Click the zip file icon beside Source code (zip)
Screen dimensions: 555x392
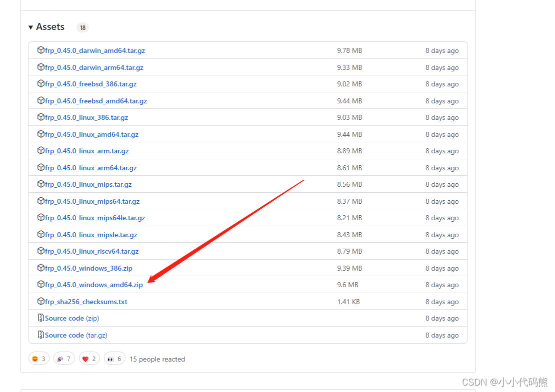tap(41, 318)
